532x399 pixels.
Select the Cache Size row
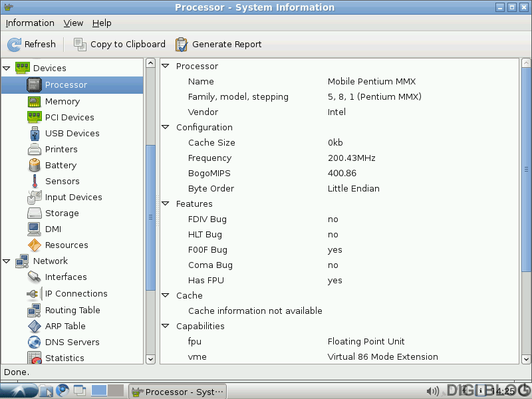click(339, 142)
